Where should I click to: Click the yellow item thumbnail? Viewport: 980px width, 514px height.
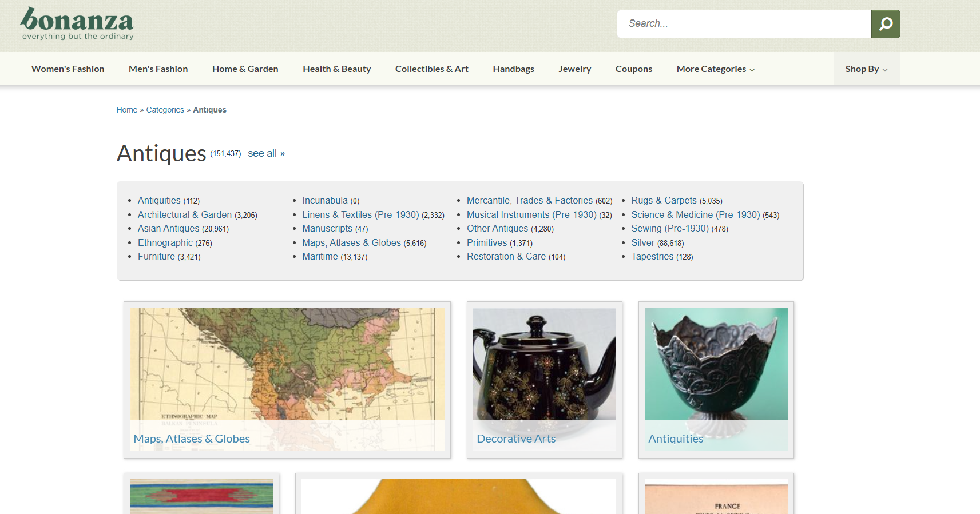tap(459, 496)
